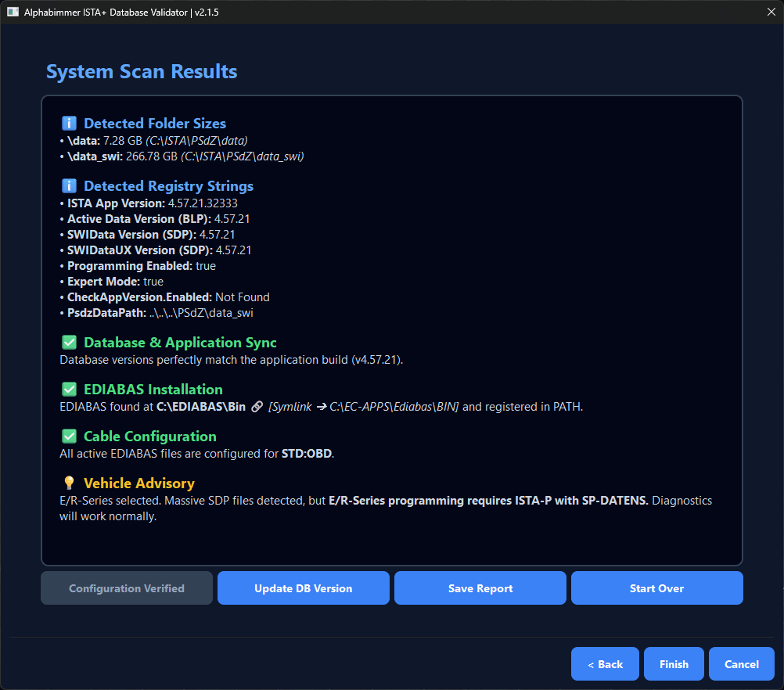Select the EDIABAS Installation heading
Screen dimensions: 784x690
pyautogui.click(x=153, y=389)
